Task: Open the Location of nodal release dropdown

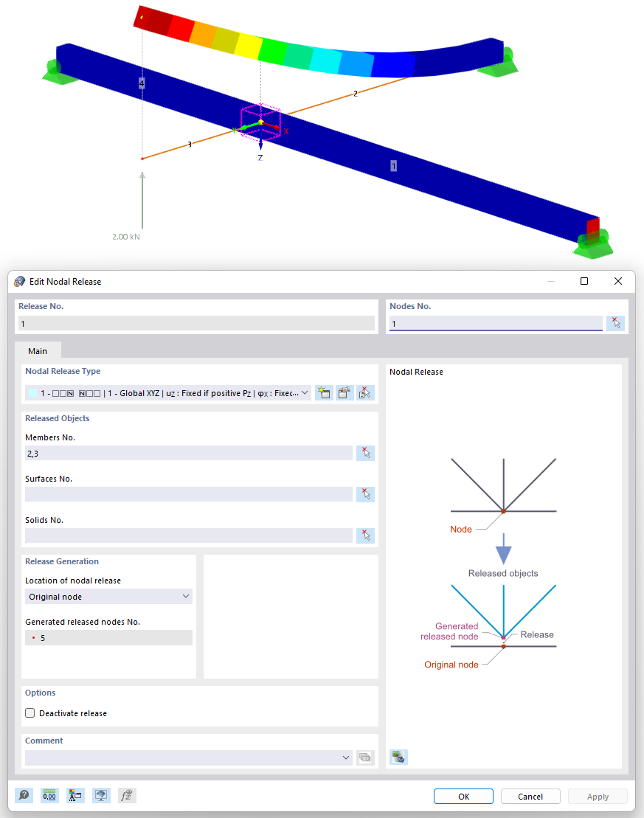Action: pos(186,596)
